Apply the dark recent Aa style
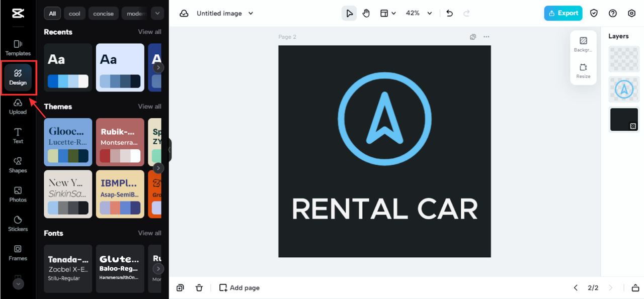 click(68, 67)
